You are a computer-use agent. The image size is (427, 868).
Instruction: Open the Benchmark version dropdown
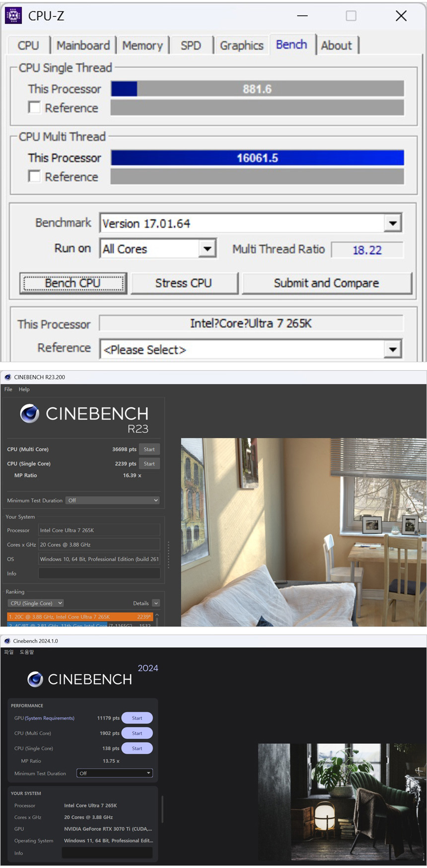coord(392,223)
